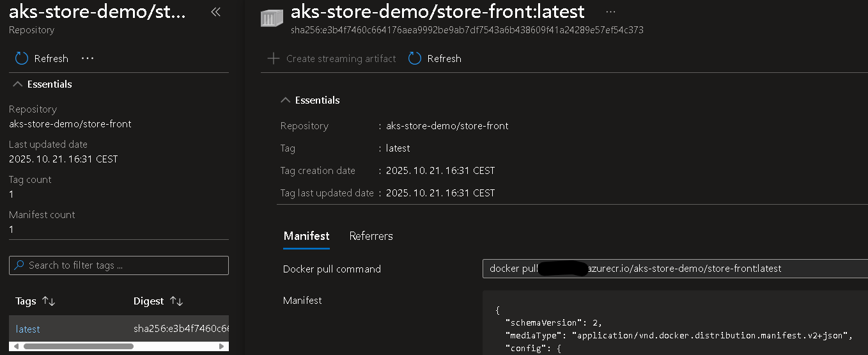Collapse Essentials section in left panel

click(x=17, y=84)
